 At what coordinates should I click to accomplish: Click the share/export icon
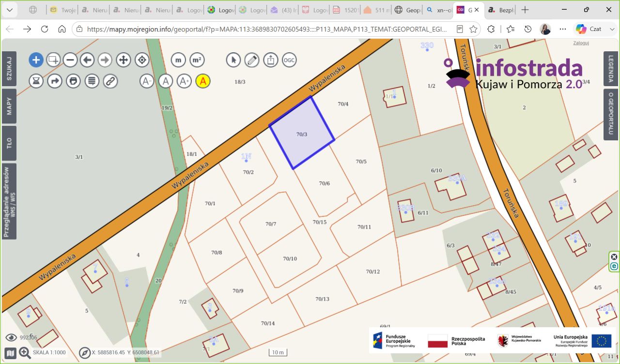tap(271, 60)
